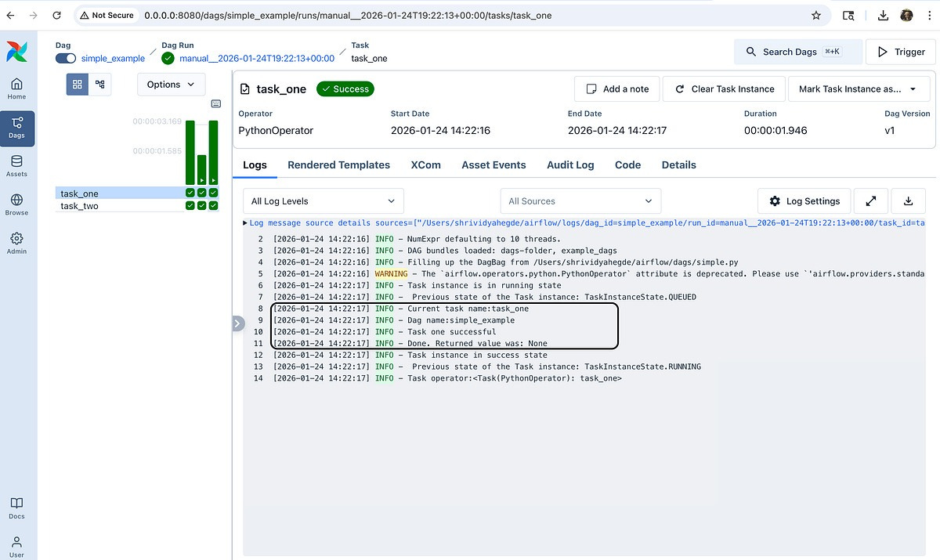Click log line 'Task operator:<Task(PythonOperator): task_one>'
The height and width of the screenshot is (560, 940).
coord(515,378)
